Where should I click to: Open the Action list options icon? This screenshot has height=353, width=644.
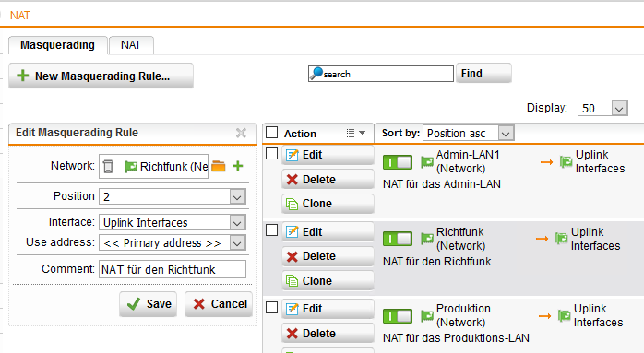[356, 133]
